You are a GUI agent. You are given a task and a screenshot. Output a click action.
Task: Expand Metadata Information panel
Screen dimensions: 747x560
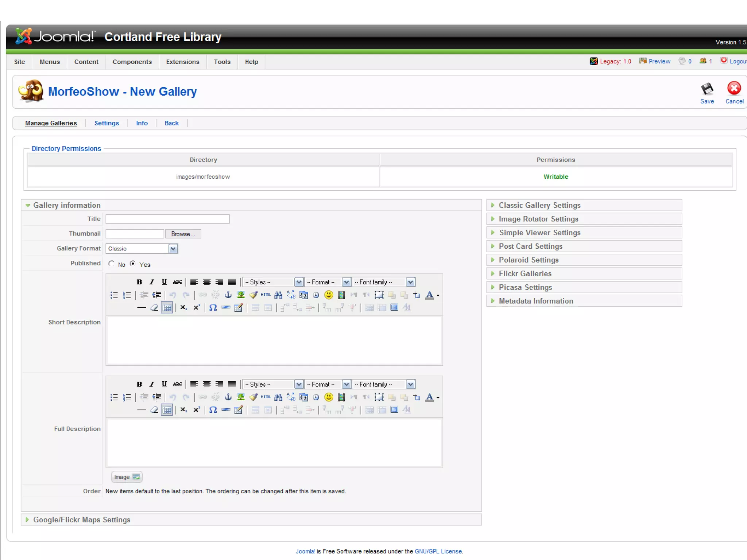[584, 301]
